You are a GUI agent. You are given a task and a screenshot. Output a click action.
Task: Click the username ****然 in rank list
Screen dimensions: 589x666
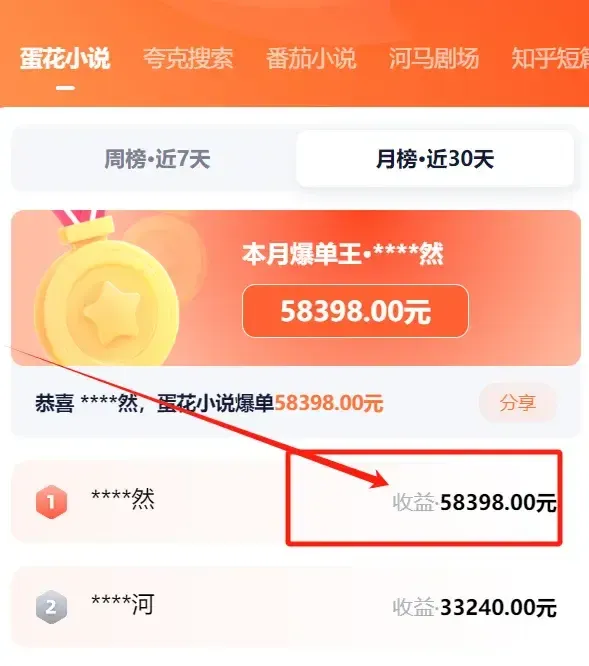pos(123,499)
